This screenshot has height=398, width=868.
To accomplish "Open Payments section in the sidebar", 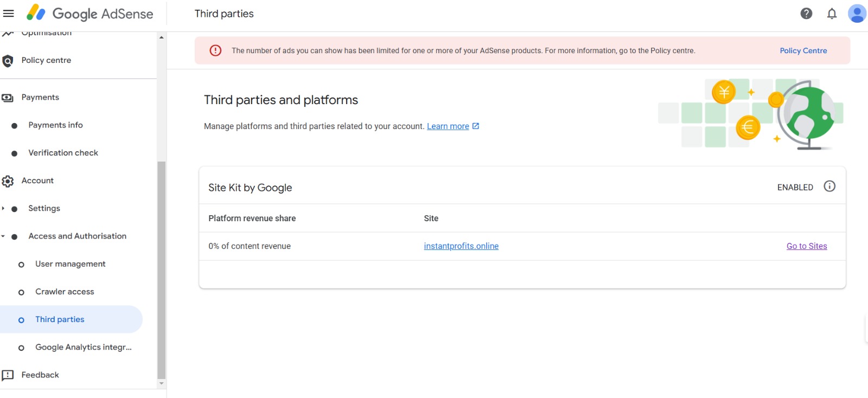I will coord(40,97).
